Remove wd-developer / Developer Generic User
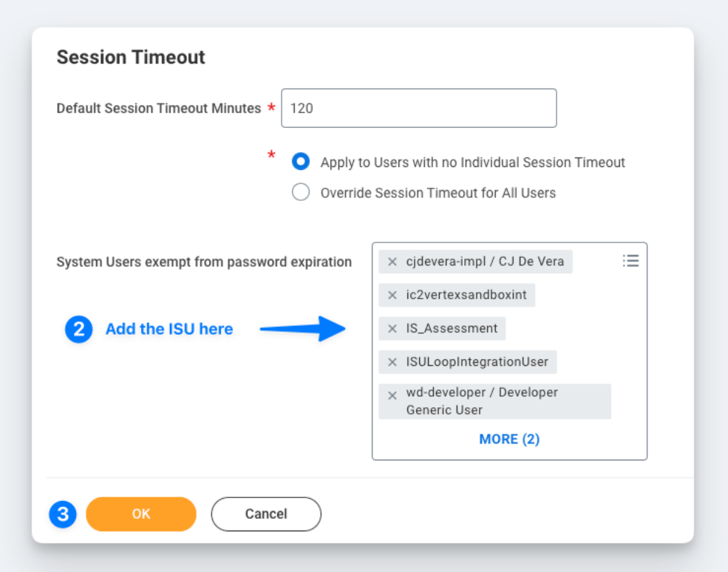The width and height of the screenshot is (728, 572). 392,395
